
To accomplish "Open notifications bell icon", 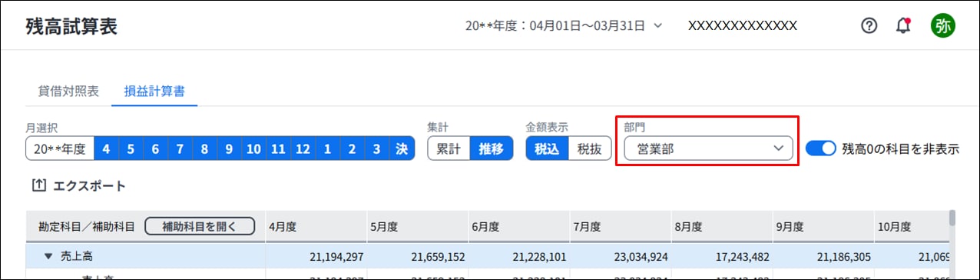I will (x=904, y=25).
